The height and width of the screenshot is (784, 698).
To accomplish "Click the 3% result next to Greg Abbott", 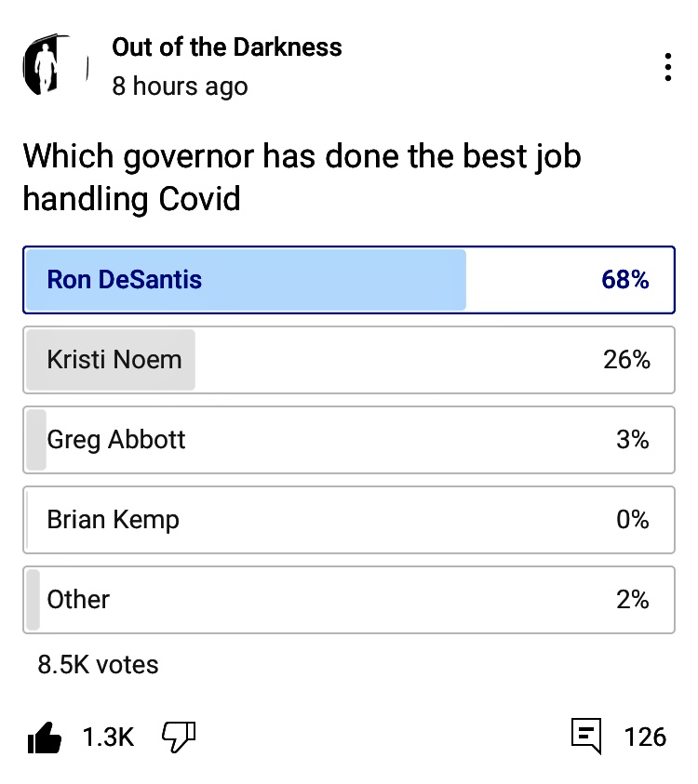I will pos(632,440).
